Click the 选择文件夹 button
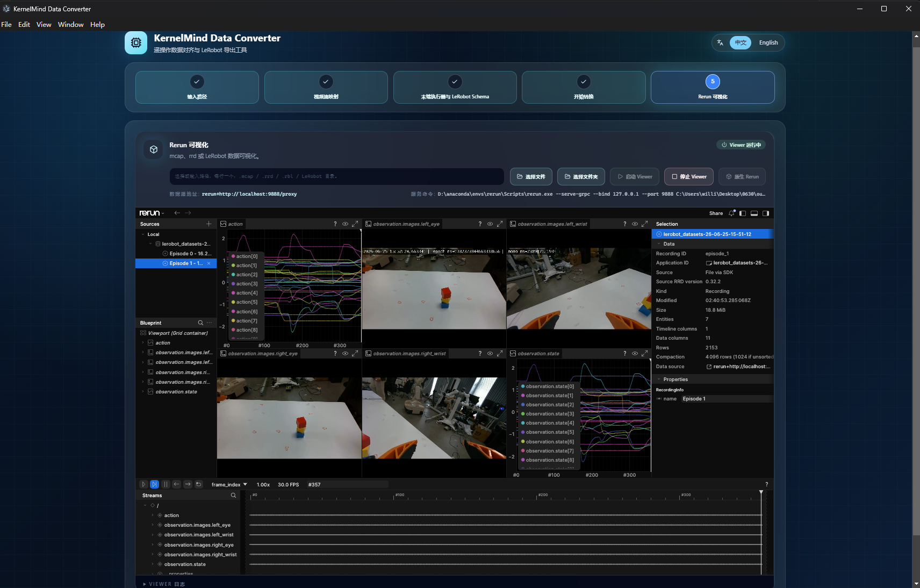 581,176
